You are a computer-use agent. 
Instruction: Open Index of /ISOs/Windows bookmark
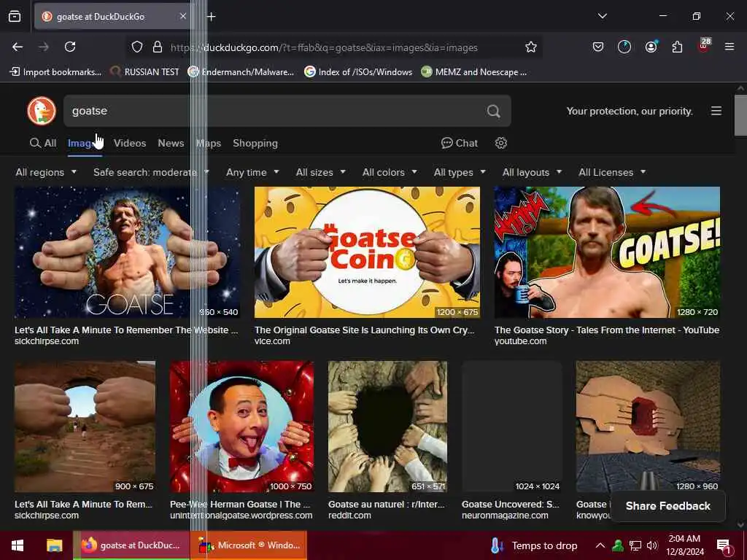pos(358,72)
